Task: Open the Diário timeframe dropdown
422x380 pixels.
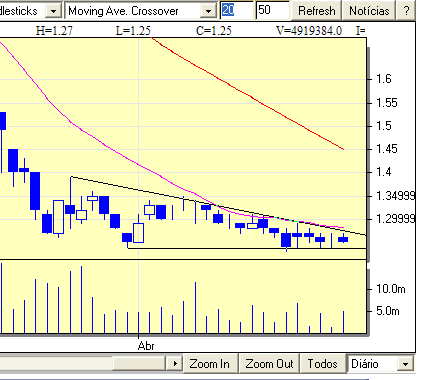Action: pyautogui.click(x=405, y=364)
